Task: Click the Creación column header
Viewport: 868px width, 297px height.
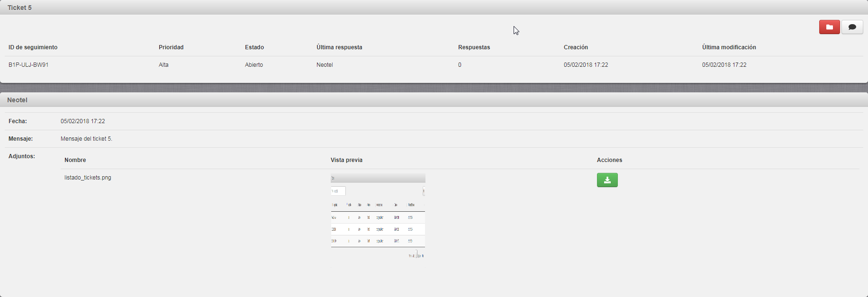Action: pos(576,47)
